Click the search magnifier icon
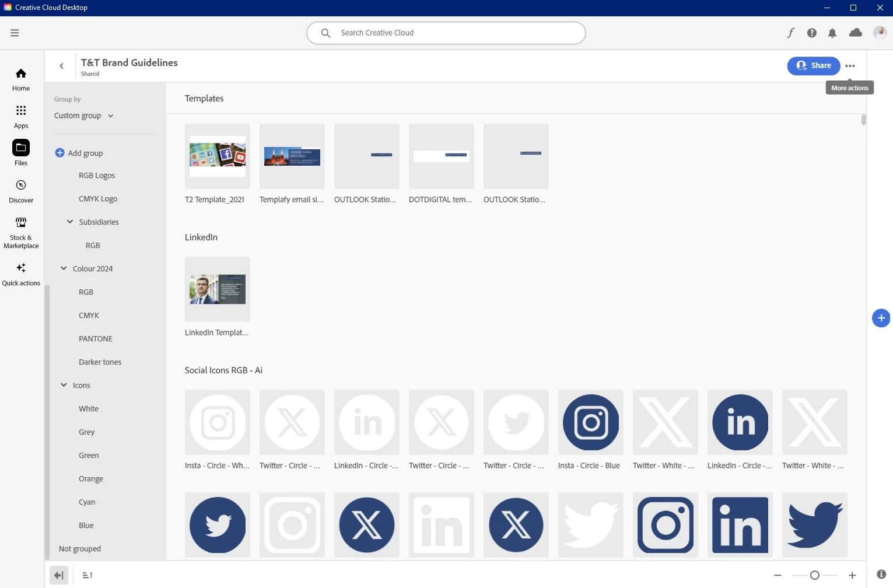The image size is (893, 588). tap(325, 33)
